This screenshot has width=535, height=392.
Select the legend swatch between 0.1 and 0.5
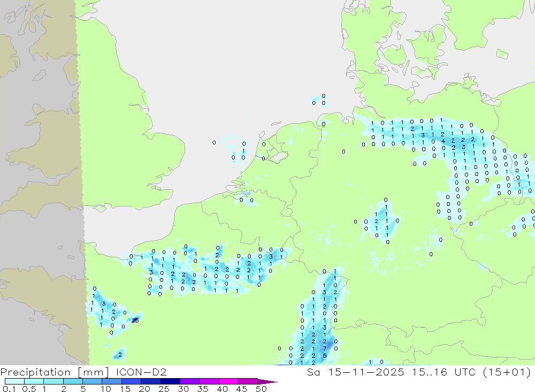tap(14, 381)
